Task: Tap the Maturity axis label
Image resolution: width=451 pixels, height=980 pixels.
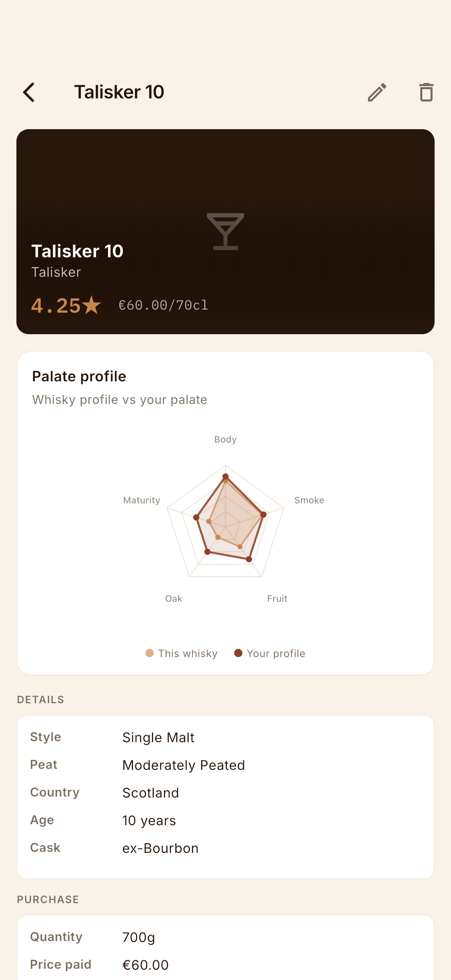Action: (141, 500)
